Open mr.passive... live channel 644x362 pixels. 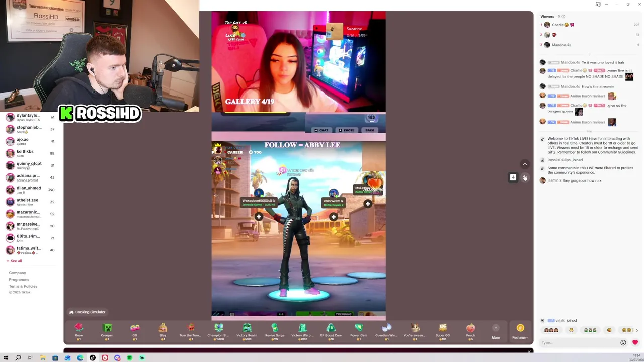30,226
